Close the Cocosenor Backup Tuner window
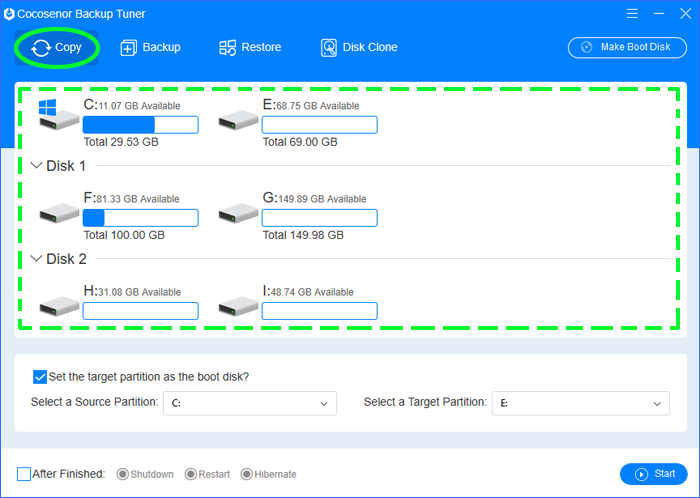This screenshot has height=498, width=700. click(686, 14)
